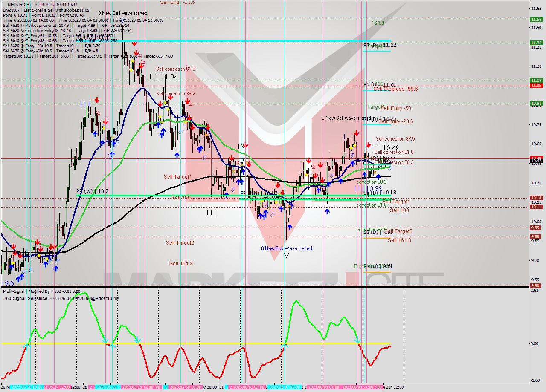546x392 pixels.
Task: Select the 9.95 red price tag
Action: (x=536, y=228)
